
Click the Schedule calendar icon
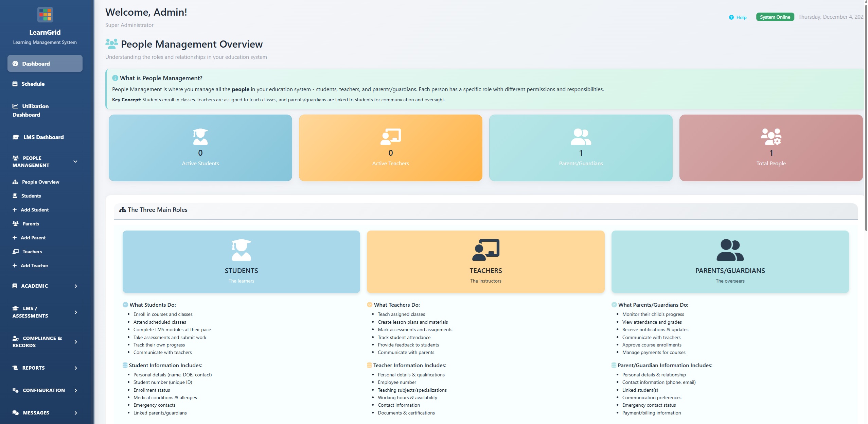(15, 84)
